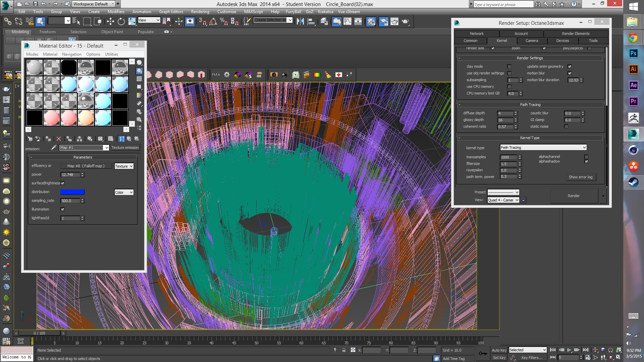
Task: Open the View Quad 4 camera dropdown
Action: [503, 200]
